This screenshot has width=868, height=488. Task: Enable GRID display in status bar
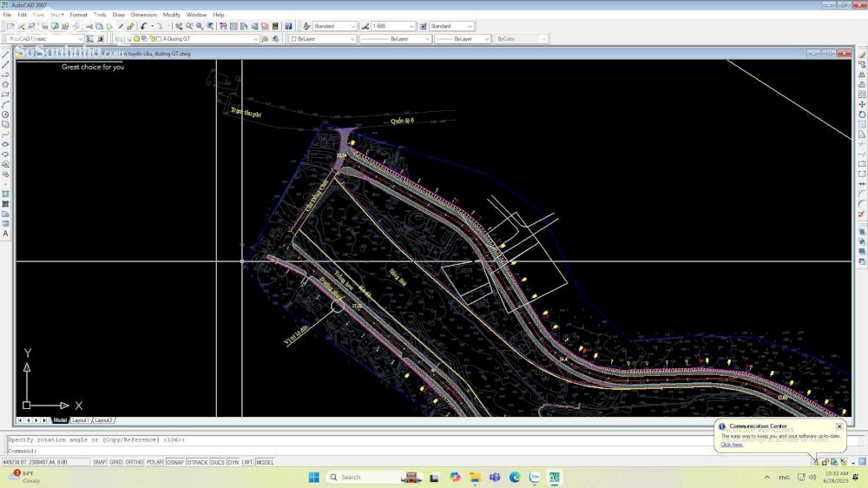click(x=115, y=462)
